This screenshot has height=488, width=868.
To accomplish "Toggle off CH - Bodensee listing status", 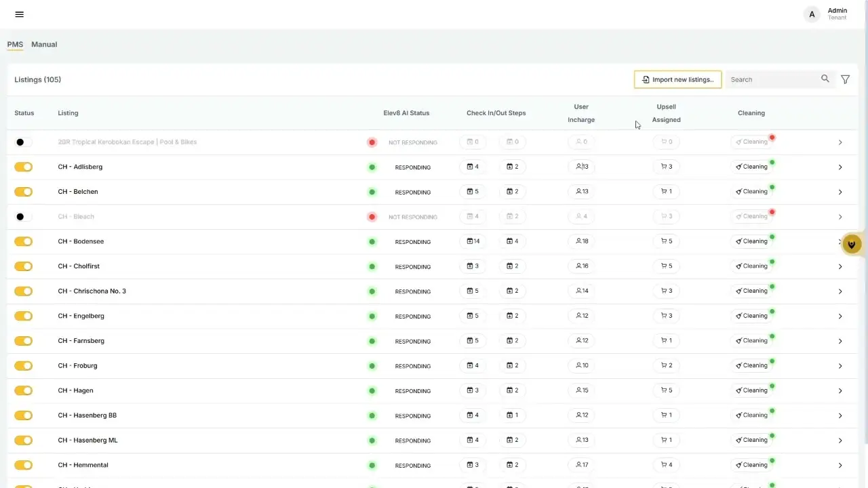I will point(23,241).
